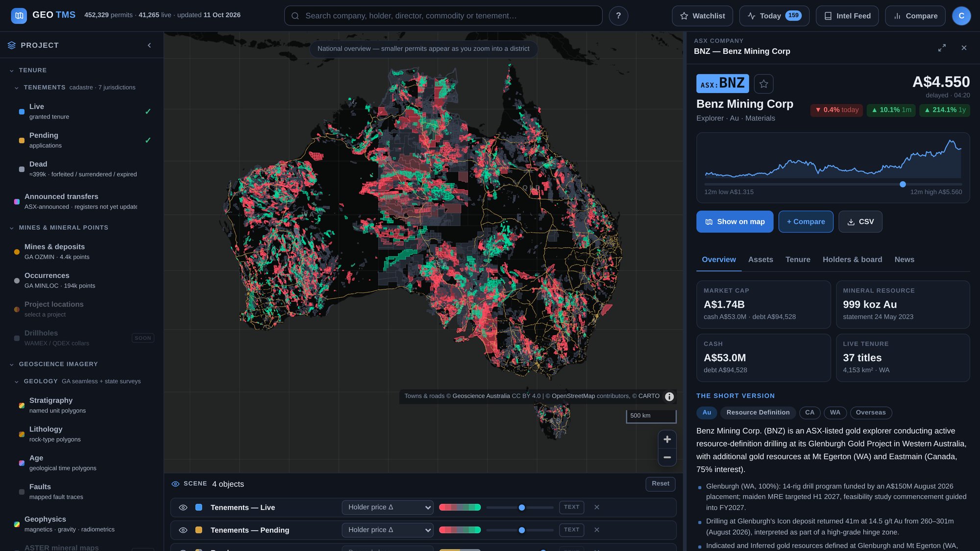Image resolution: width=980 pixels, height=551 pixels.
Task: Reset the scene objects
Action: (x=660, y=484)
